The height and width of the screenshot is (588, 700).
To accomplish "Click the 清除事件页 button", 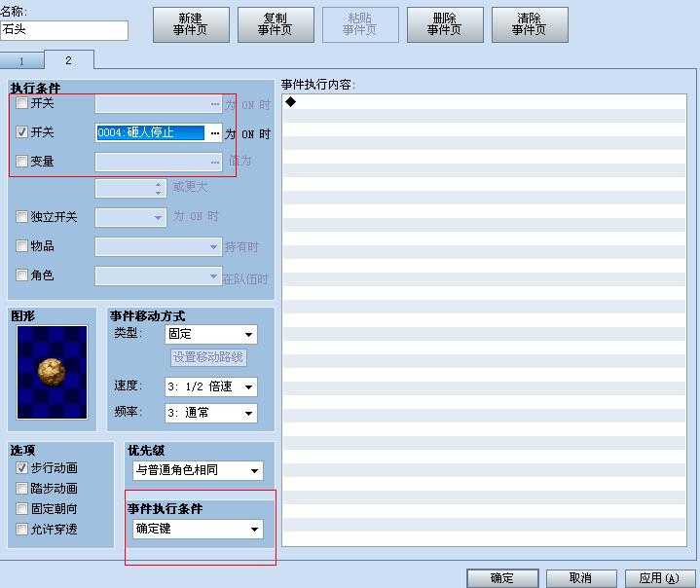I will 530,24.
